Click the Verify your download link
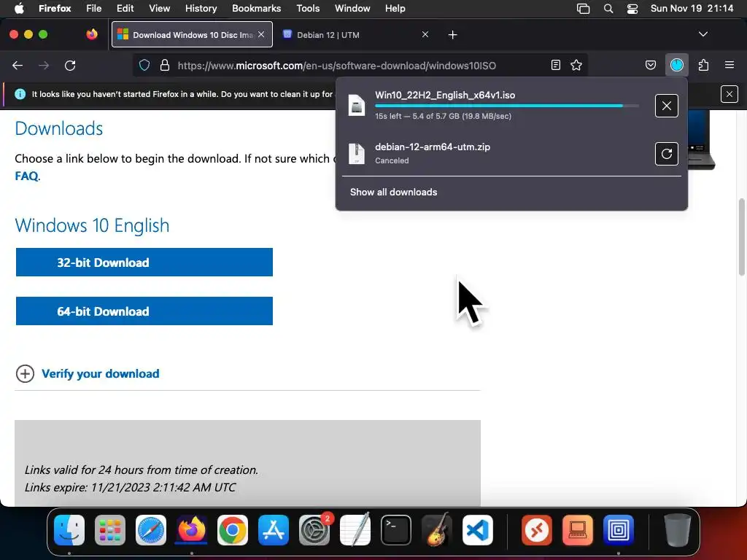Screen dimensions: 747x560 tap(101, 374)
